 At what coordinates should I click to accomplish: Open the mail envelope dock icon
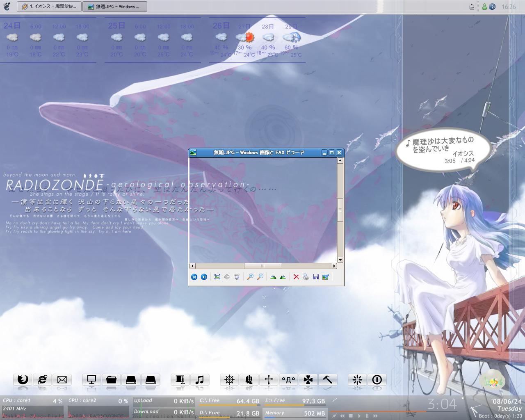pos(62,380)
